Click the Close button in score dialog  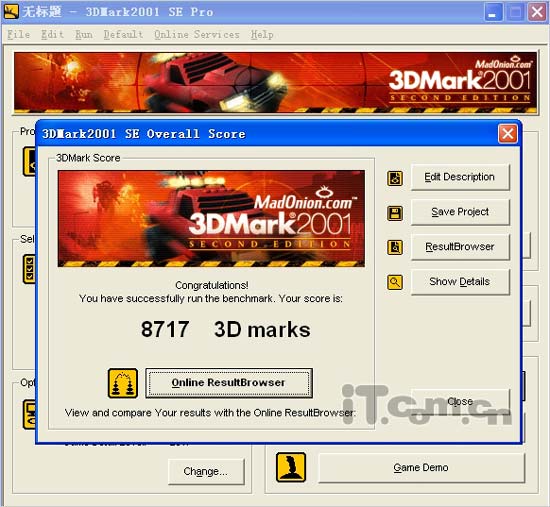(x=460, y=401)
